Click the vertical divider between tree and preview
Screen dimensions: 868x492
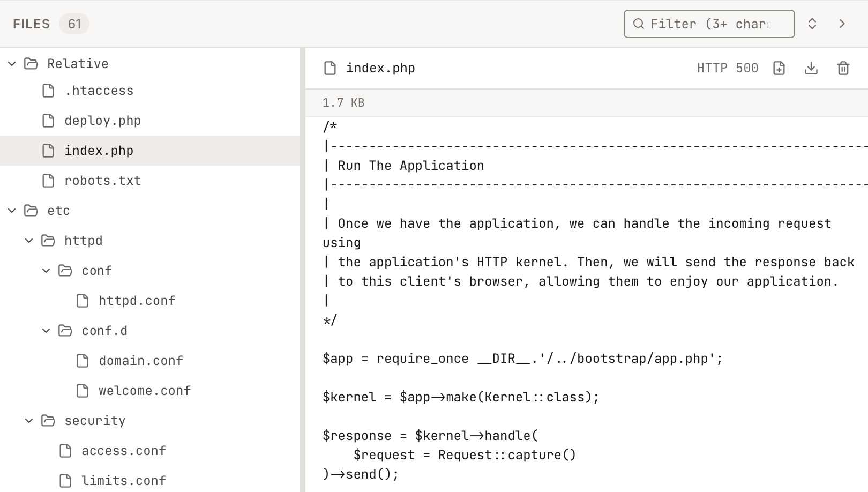[303, 270]
